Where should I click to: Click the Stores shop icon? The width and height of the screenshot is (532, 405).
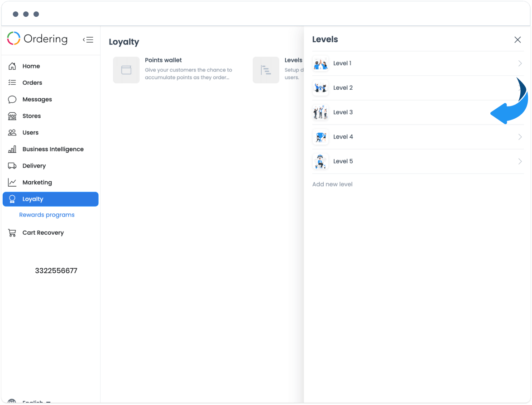(x=12, y=116)
